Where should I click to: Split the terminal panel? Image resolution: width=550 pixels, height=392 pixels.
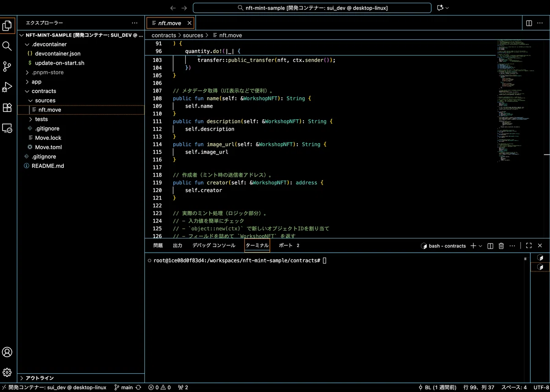pyautogui.click(x=490, y=246)
